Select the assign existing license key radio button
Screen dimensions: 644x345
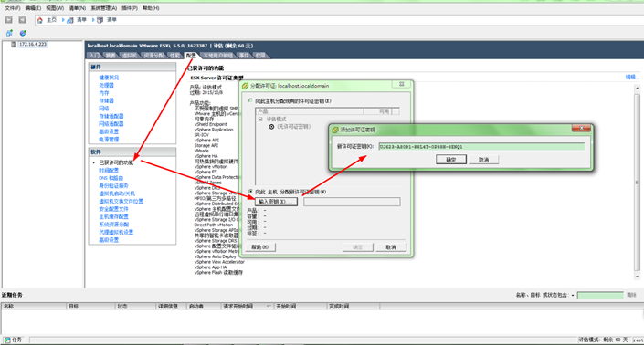(x=250, y=101)
